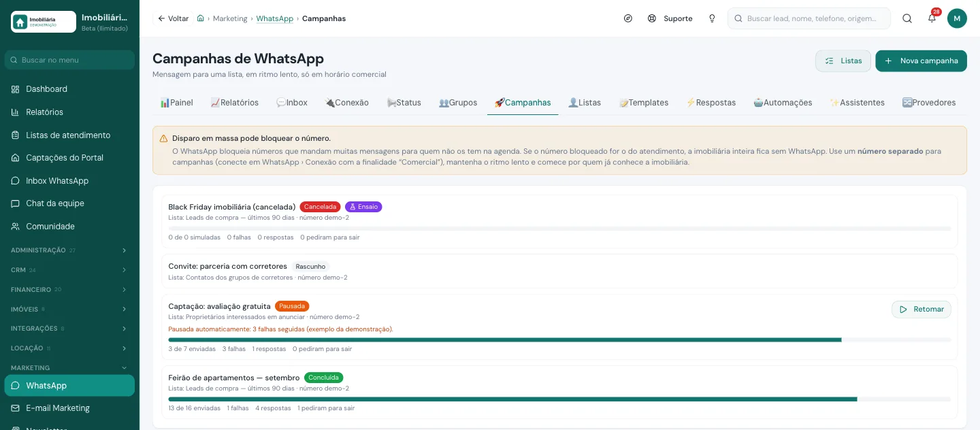This screenshot has height=430, width=980.
Task: Open the Listas tab
Action: (x=584, y=103)
